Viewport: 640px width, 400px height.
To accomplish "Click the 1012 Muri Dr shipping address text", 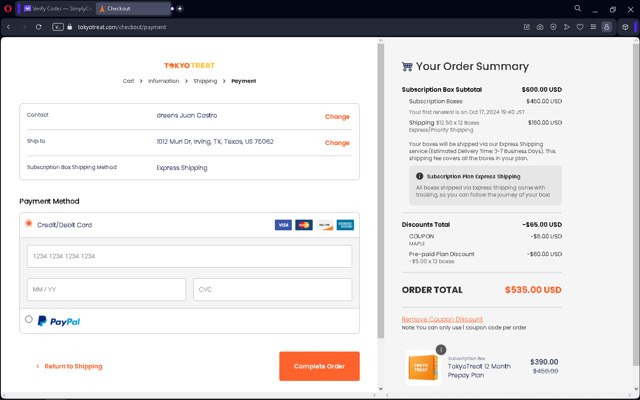I will coord(215,142).
